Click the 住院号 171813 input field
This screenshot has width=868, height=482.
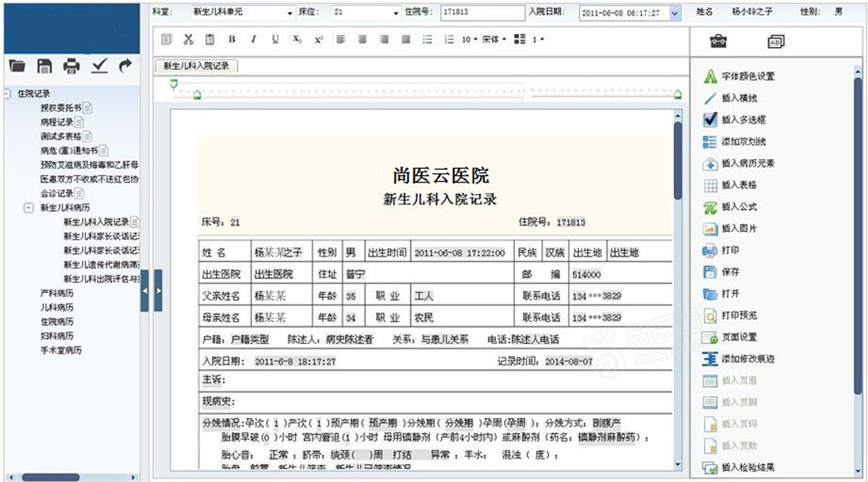[482, 12]
